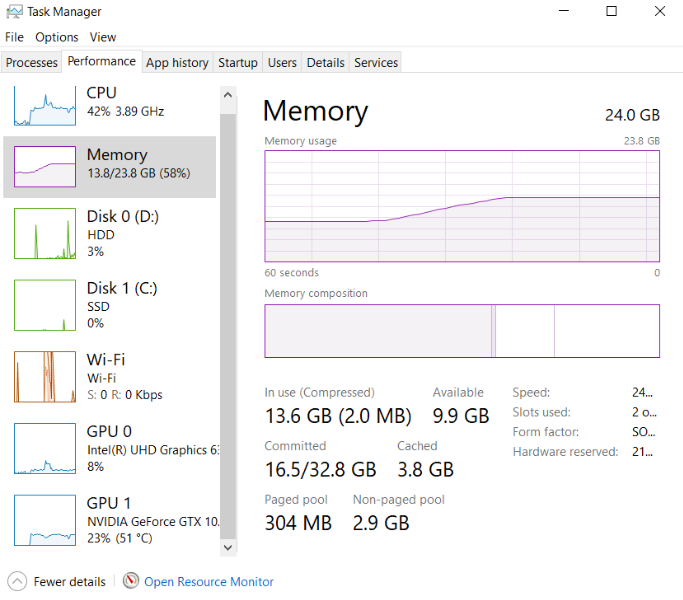Collapse view with Fewer details chevron
Screen dimensions: 683x600
coord(17,581)
